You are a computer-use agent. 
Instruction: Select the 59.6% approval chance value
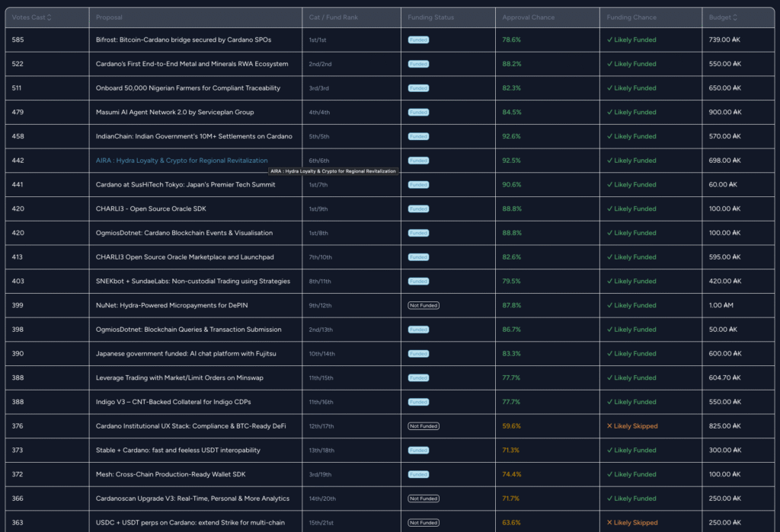[x=512, y=426]
